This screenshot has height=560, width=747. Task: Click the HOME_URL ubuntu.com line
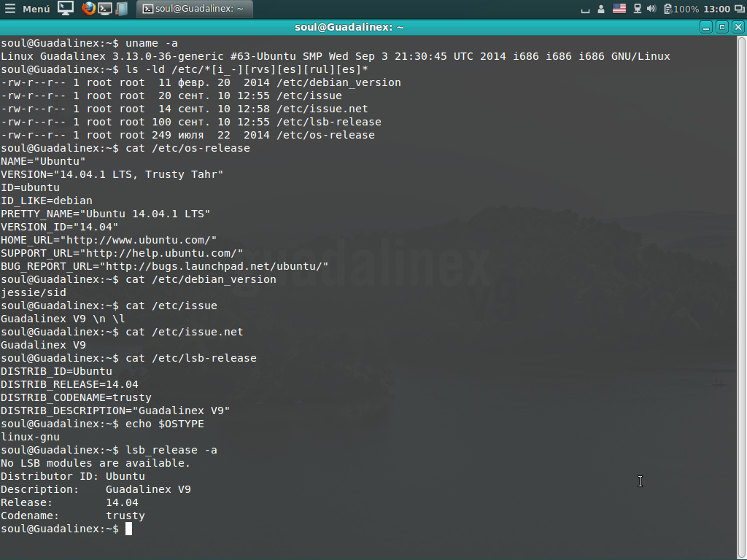(109, 240)
